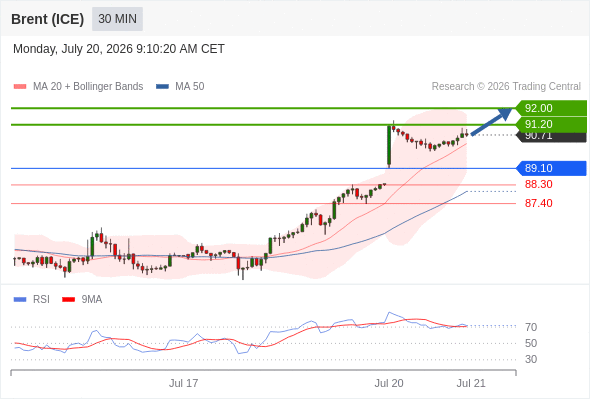
Task: Click the large green candlestick at Jul 20
Action: pos(389,146)
